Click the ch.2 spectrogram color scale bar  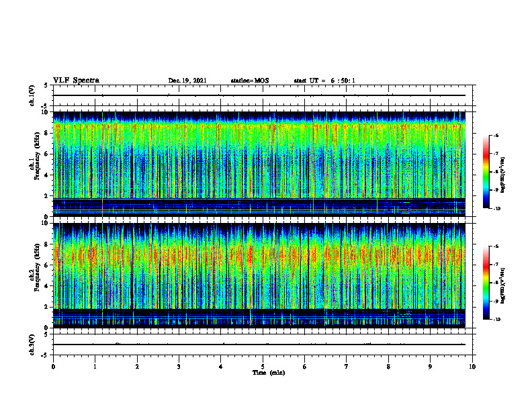pyautogui.click(x=486, y=283)
